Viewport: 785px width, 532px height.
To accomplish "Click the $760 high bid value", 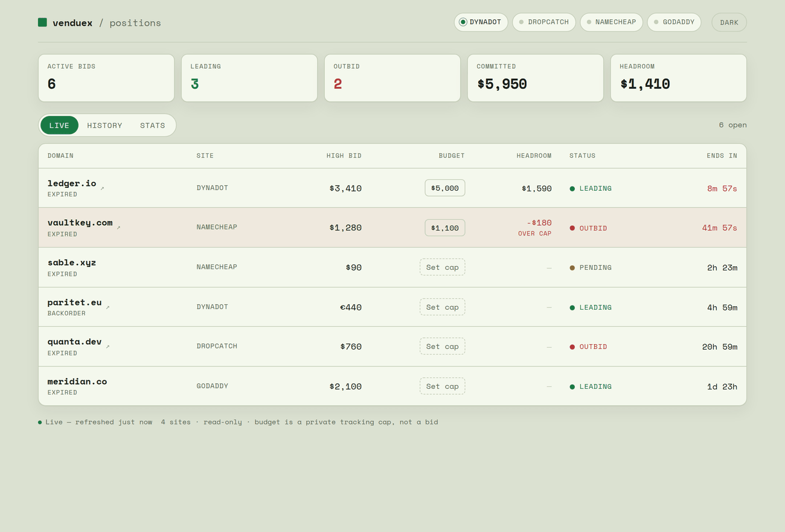I will (x=351, y=347).
